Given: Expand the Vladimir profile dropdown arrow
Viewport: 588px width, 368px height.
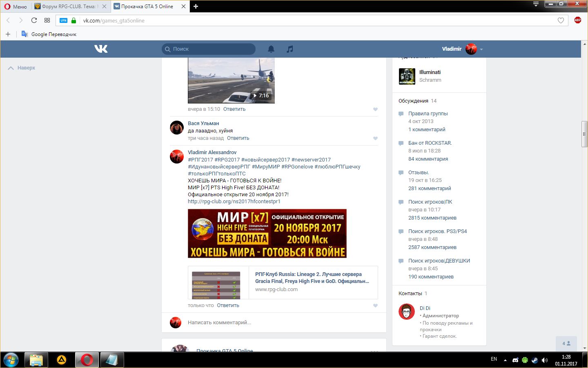Looking at the screenshot, I should 481,49.
